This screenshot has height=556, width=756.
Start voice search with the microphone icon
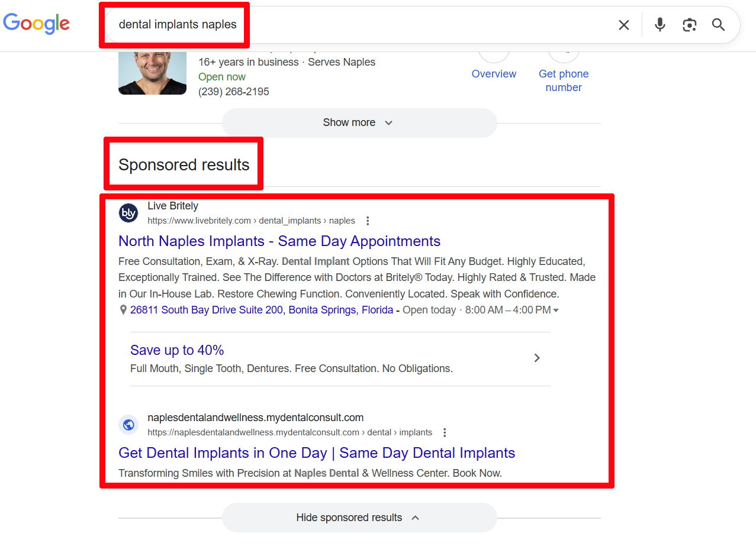point(660,25)
